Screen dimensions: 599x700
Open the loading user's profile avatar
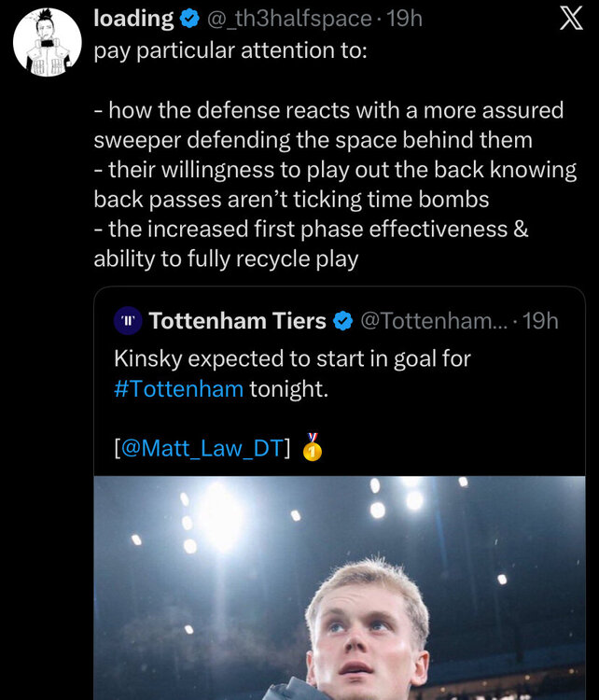[48, 42]
